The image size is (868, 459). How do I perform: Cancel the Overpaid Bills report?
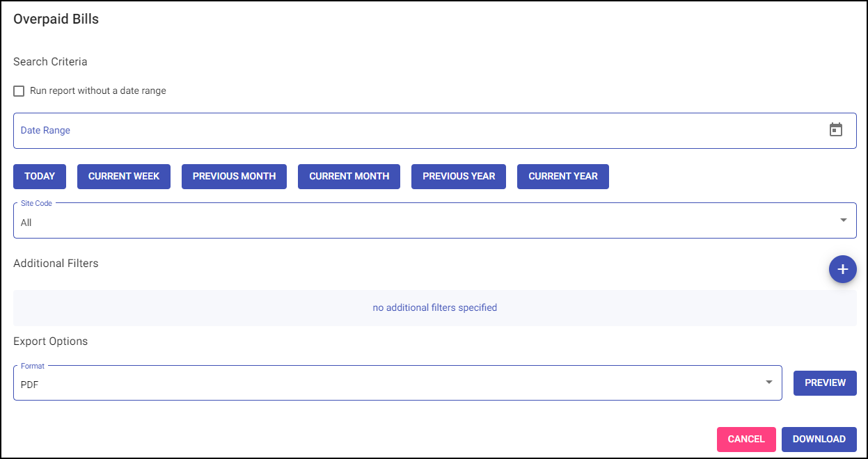(x=746, y=440)
